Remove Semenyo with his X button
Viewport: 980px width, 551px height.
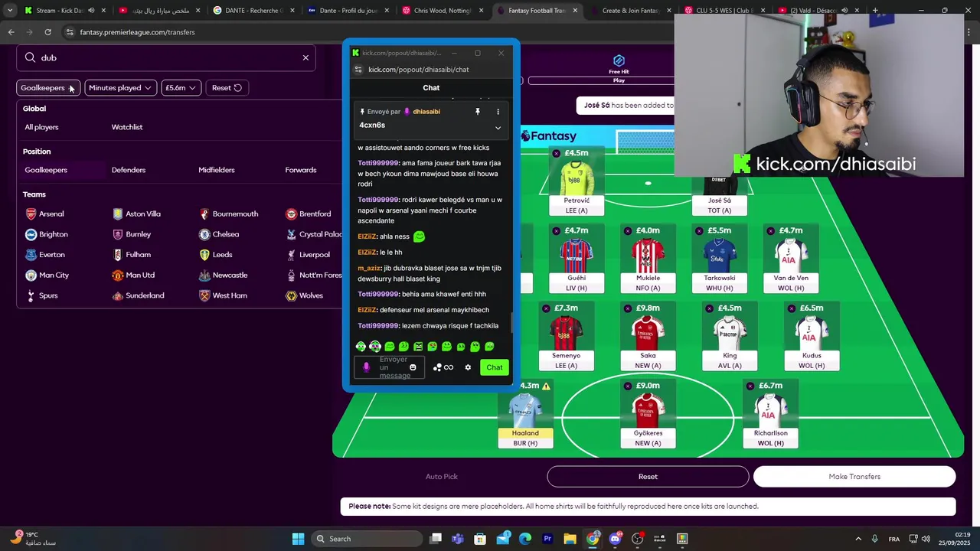546,308
